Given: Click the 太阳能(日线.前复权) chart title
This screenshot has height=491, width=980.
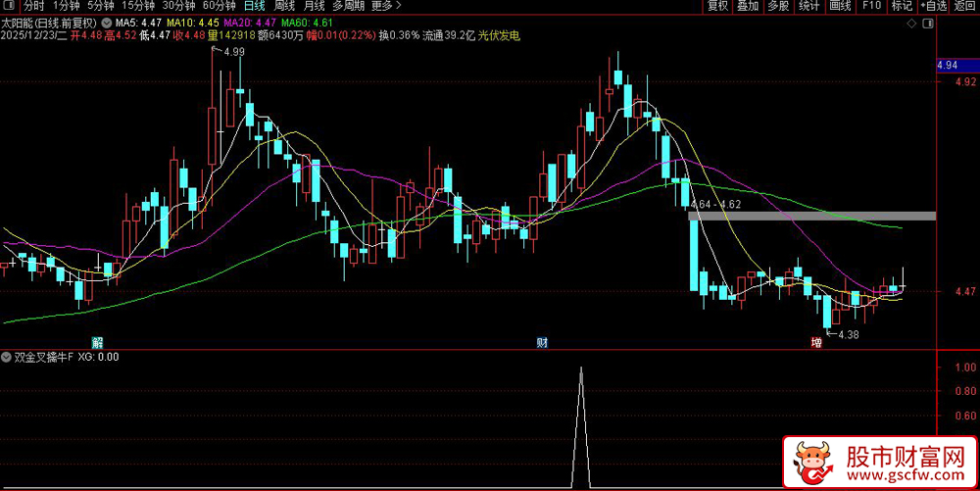Looking at the screenshot, I should click(49, 24).
